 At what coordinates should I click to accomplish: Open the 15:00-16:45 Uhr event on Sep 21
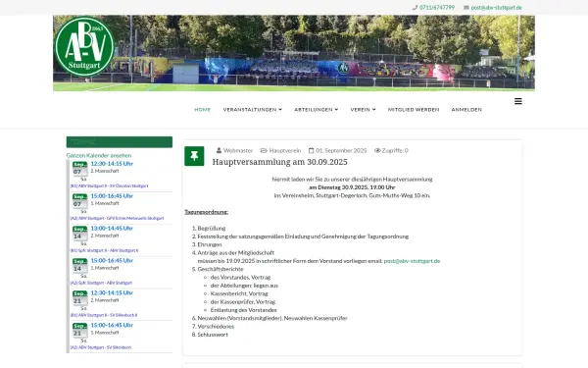(112, 325)
